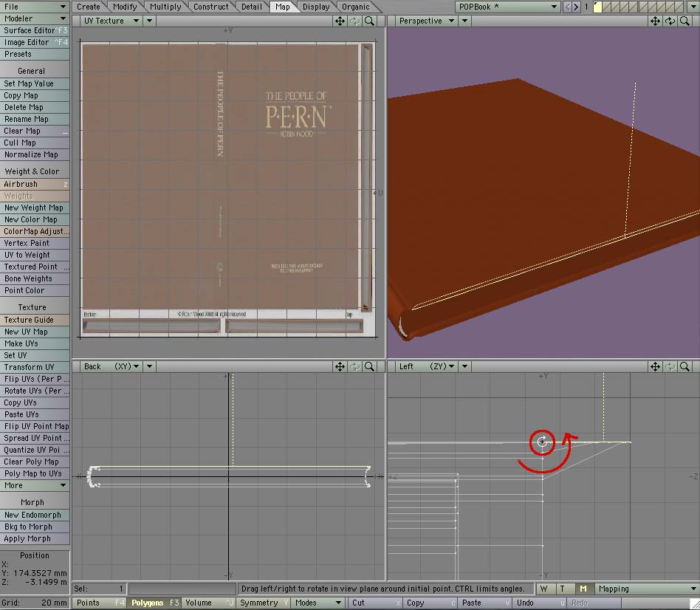Switch to the Organic tab
This screenshot has height=610, width=700.
click(356, 7)
